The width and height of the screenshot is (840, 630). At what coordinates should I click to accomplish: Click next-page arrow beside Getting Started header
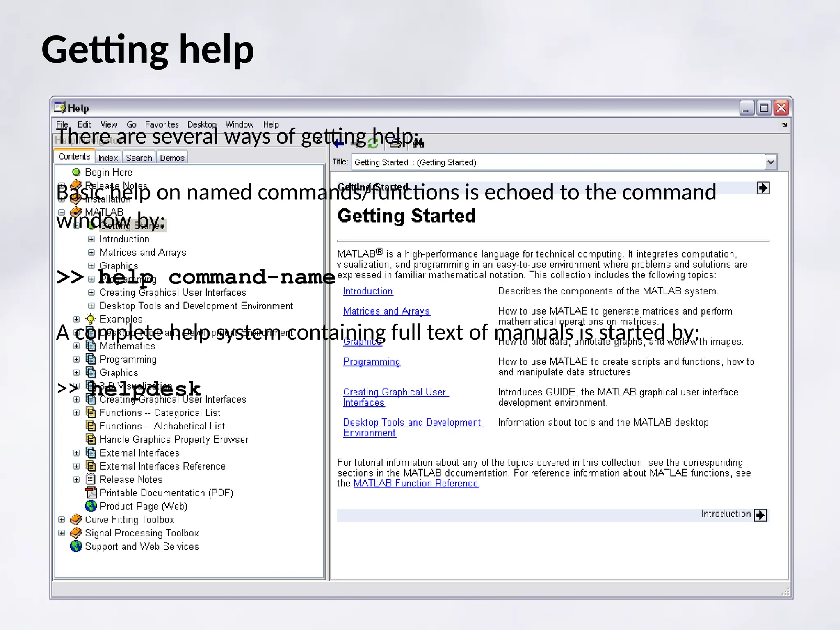tap(763, 188)
